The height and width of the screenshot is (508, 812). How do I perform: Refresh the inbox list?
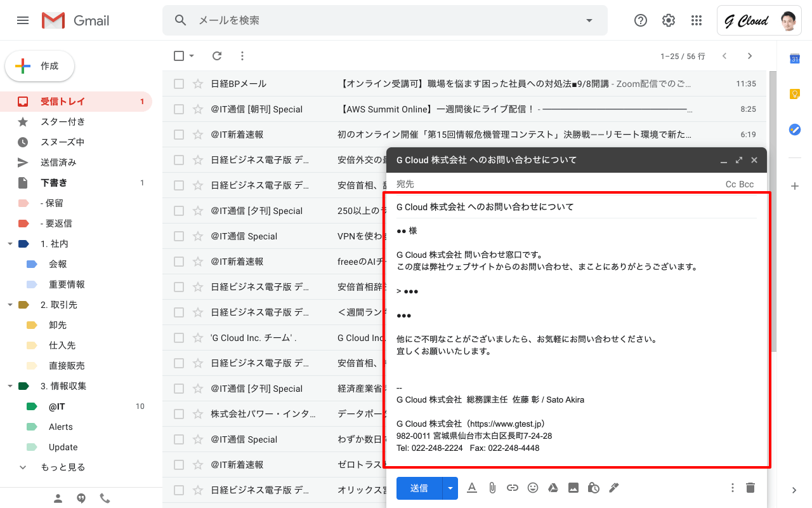pyautogui.click(x=217, y=56)
